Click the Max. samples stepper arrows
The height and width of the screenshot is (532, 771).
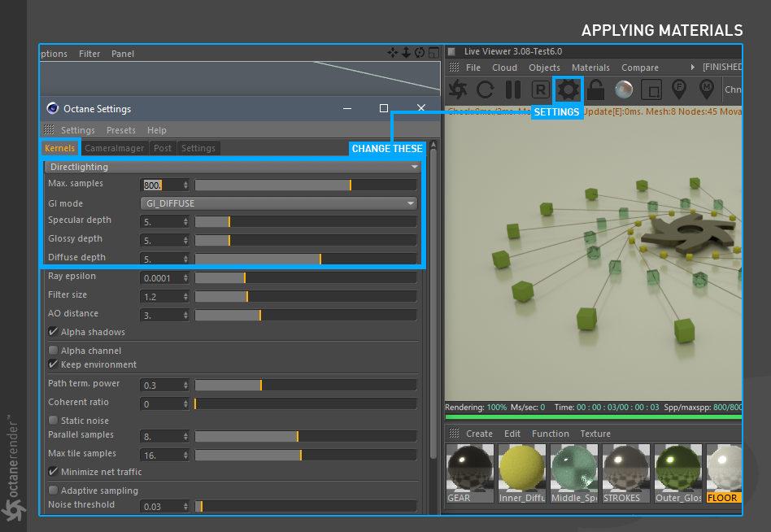pos(185,185)
